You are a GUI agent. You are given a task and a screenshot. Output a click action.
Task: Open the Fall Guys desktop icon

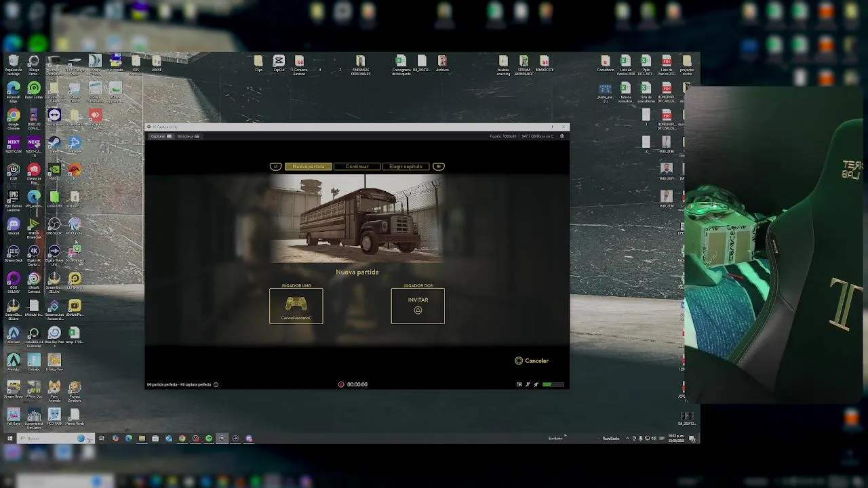14,417
